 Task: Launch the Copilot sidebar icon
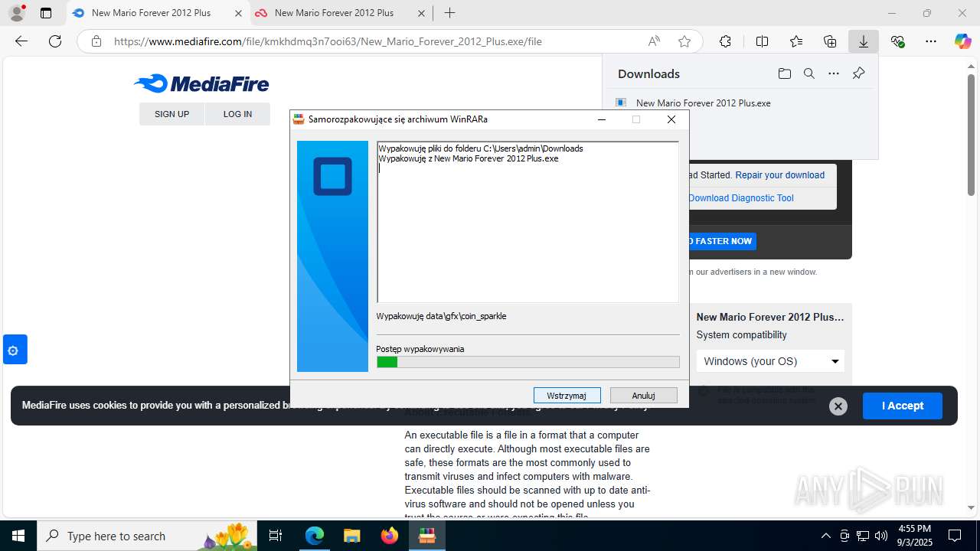962,41
